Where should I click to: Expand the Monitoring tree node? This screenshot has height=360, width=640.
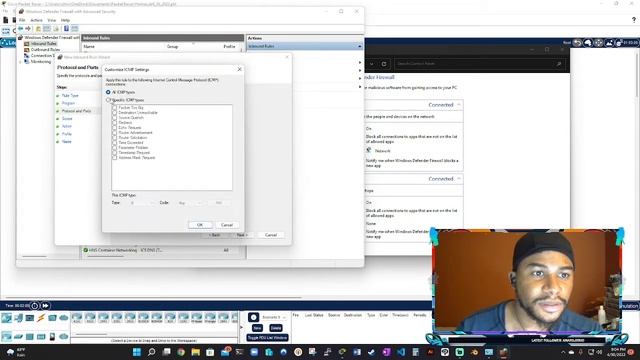click(x=20, y=62)
